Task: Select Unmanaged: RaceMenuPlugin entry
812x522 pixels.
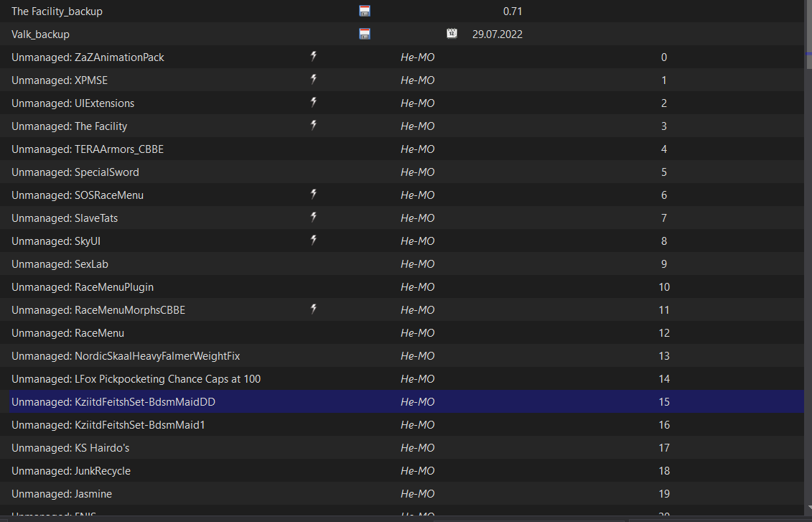Action: point(402,287)
